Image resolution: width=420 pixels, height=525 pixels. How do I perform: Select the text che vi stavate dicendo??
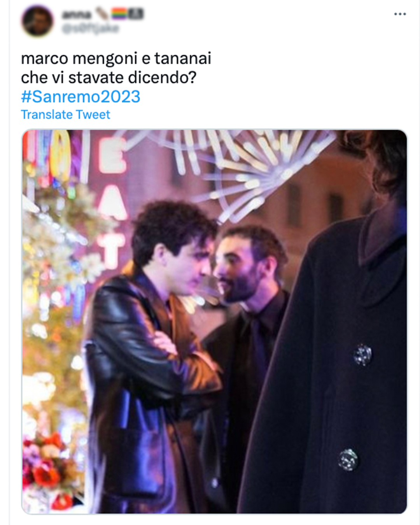(108, 77)
